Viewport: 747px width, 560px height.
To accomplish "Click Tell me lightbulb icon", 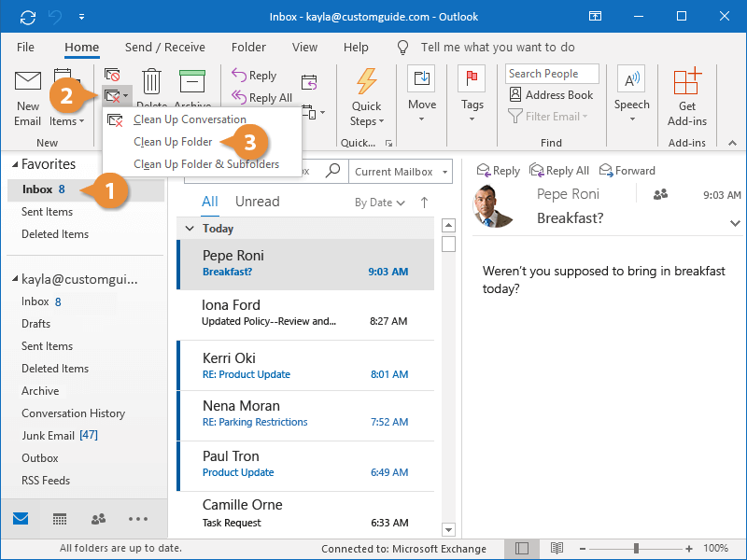I will tap(402, 48).
